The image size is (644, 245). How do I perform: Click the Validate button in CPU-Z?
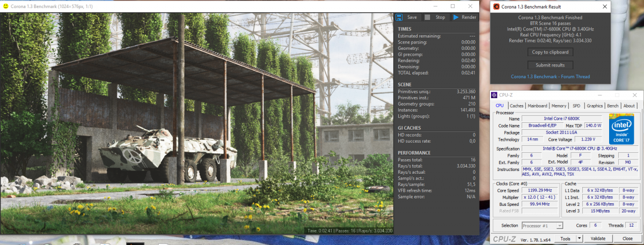coord(598,239)
